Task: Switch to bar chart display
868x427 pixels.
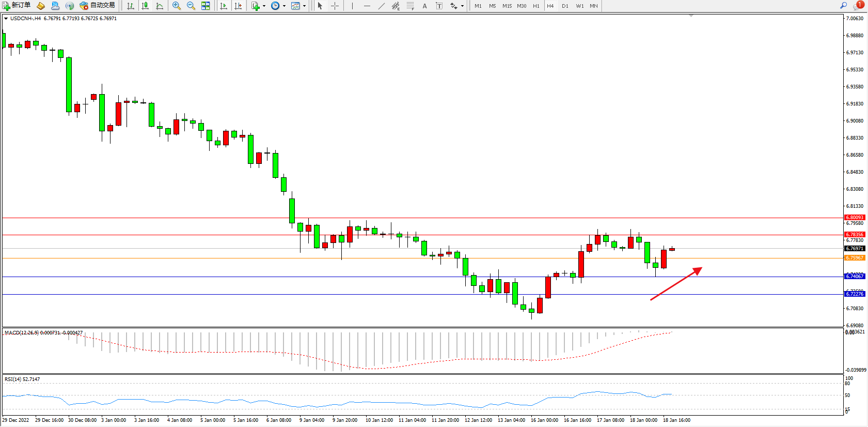Action: 131,6
